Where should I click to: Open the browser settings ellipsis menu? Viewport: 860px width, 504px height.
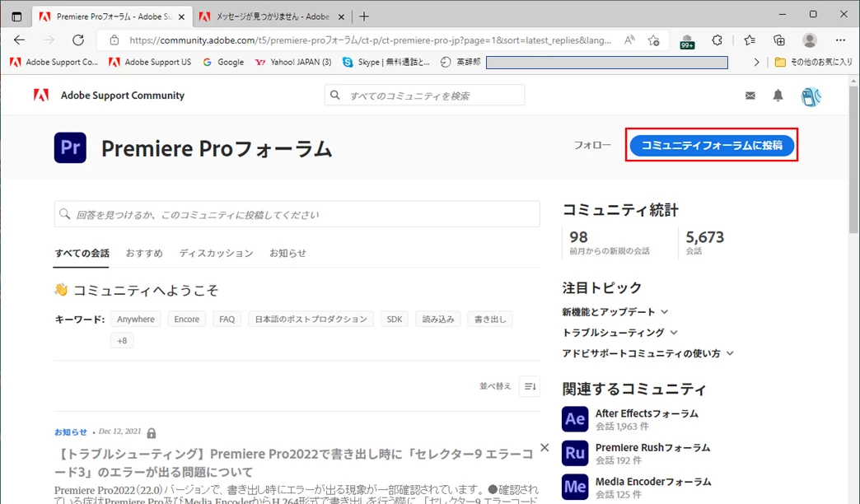(840, 40)
